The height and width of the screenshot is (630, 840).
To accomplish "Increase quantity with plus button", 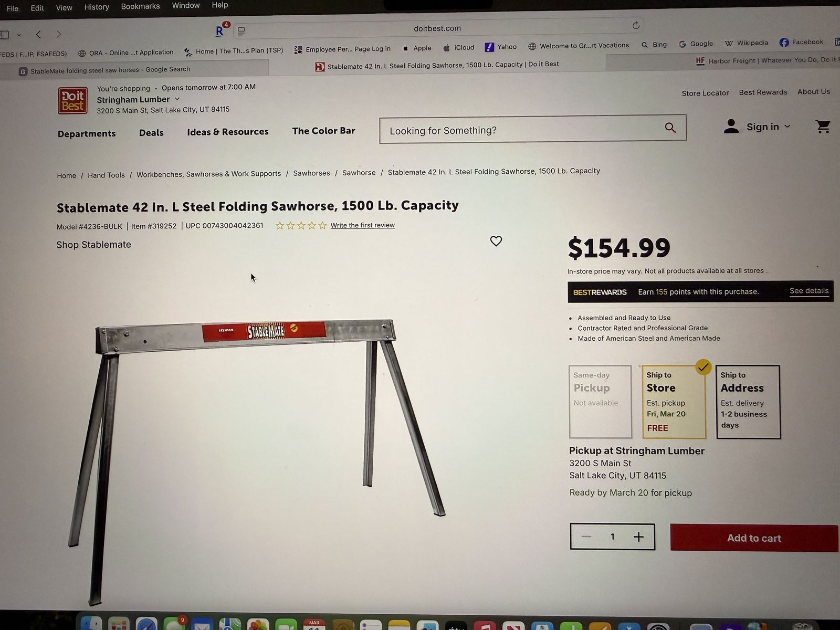I will point(638,537).
